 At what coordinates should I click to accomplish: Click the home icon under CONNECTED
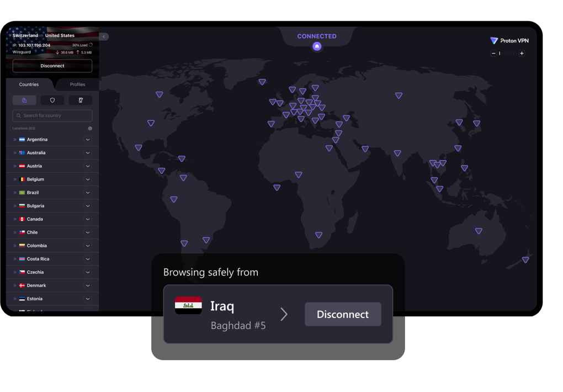(x=317, y=46)
